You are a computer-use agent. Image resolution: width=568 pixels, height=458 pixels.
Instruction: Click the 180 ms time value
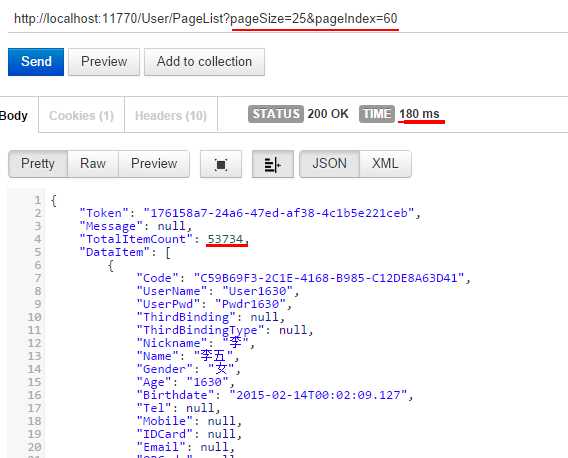pyautogui.click(x=419, y=114)
